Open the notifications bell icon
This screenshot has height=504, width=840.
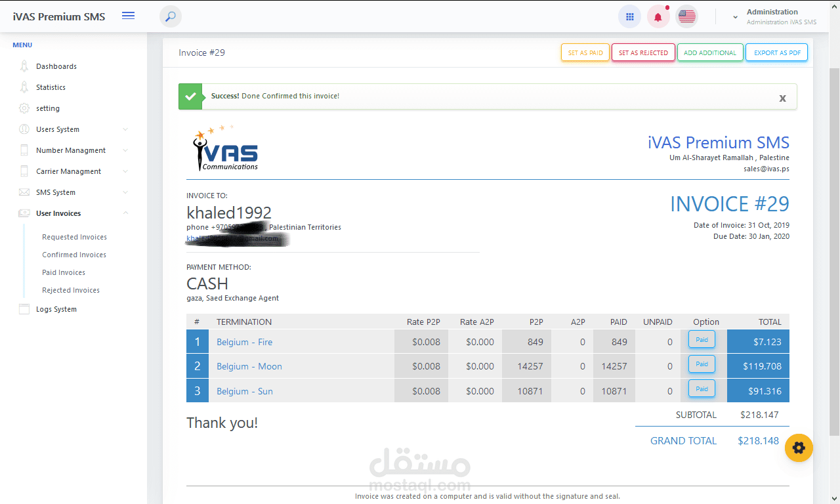658,17
